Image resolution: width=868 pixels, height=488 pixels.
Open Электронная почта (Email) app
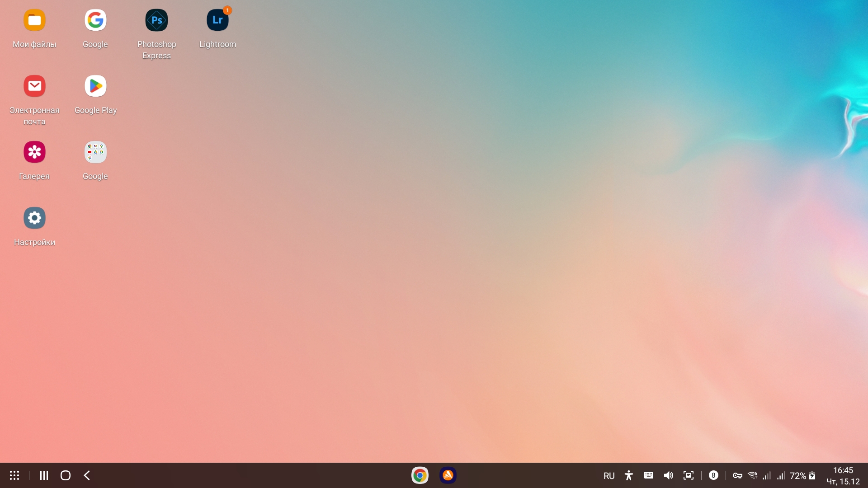click(x=34, y=86)
